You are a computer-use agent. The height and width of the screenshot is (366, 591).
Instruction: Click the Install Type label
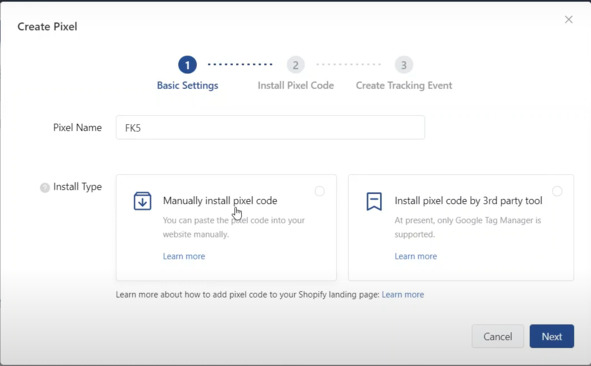click(77, 187)
